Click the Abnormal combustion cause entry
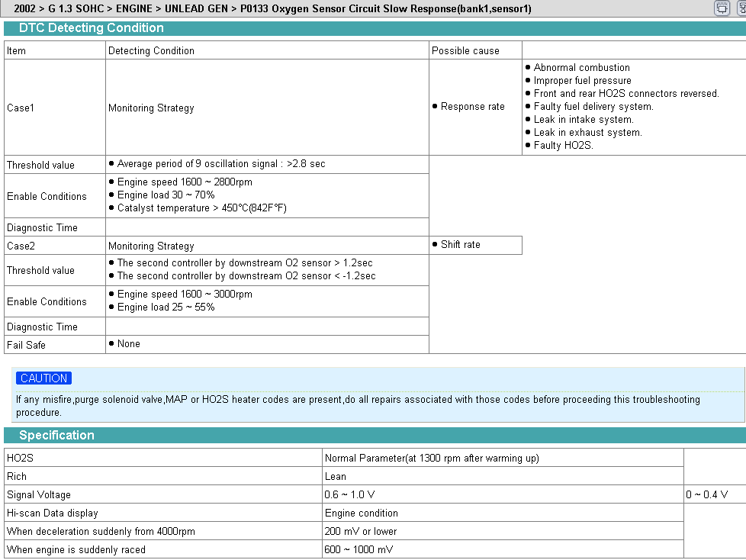746x560 pixels. coord(581,67)
